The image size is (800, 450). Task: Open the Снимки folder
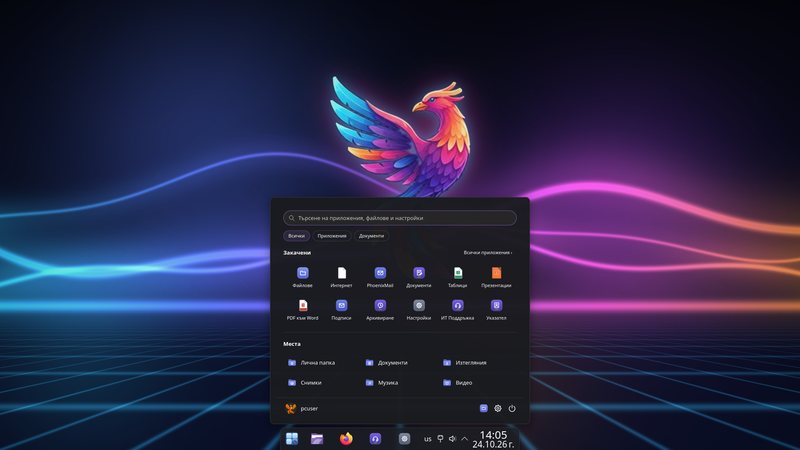pyautogui.click(x=305, y=383)
